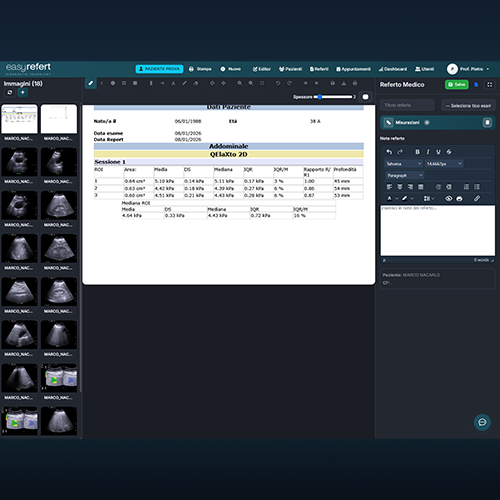Toggle right text alignment

[x=410, y=187]
